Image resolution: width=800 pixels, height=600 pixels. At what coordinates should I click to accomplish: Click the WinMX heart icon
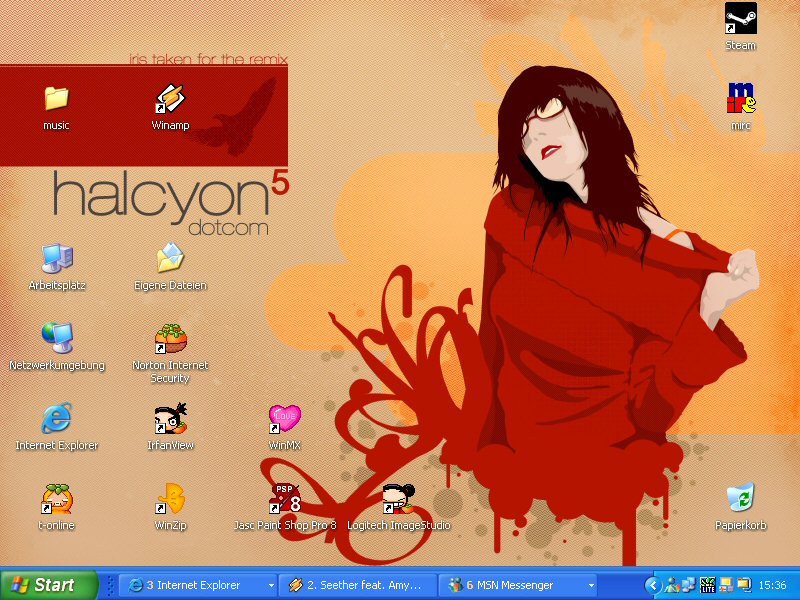[285, 418]
